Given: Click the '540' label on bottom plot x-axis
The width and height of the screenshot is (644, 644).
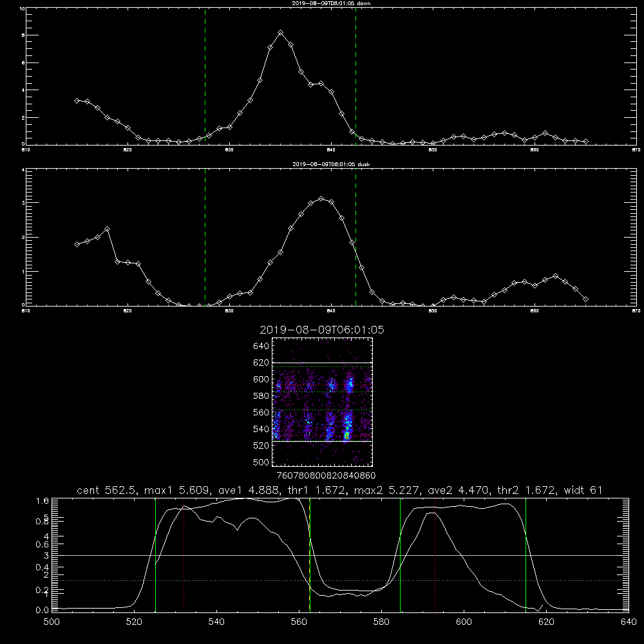Looking at the screenshot, I should point(216,622).
